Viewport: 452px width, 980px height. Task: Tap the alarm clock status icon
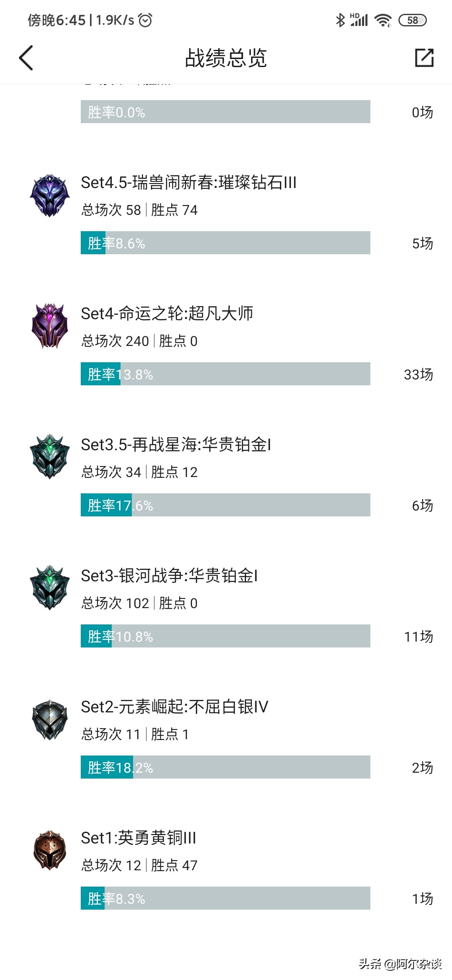[x=145, y=20]
